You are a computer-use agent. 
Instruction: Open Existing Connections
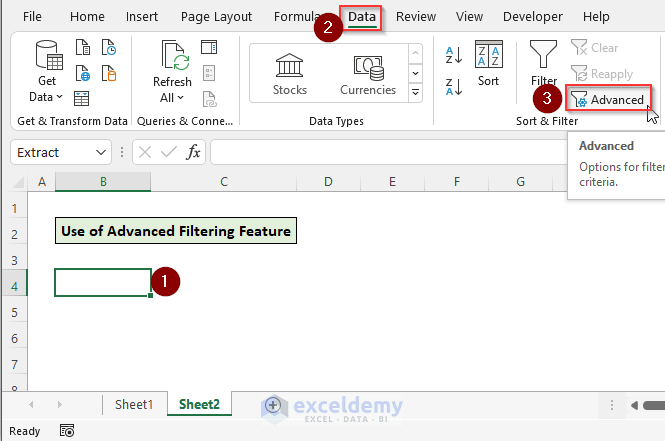pos(109,73)
